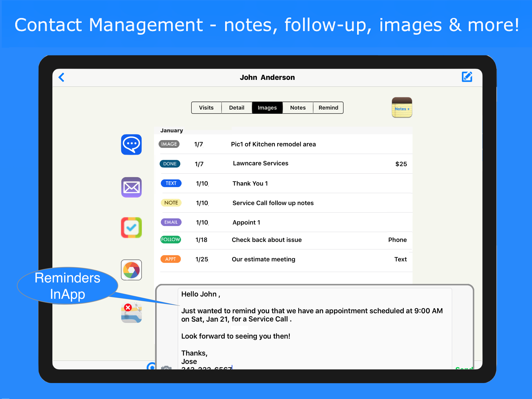Open the text message chat bubble icon

coord(131,144)
